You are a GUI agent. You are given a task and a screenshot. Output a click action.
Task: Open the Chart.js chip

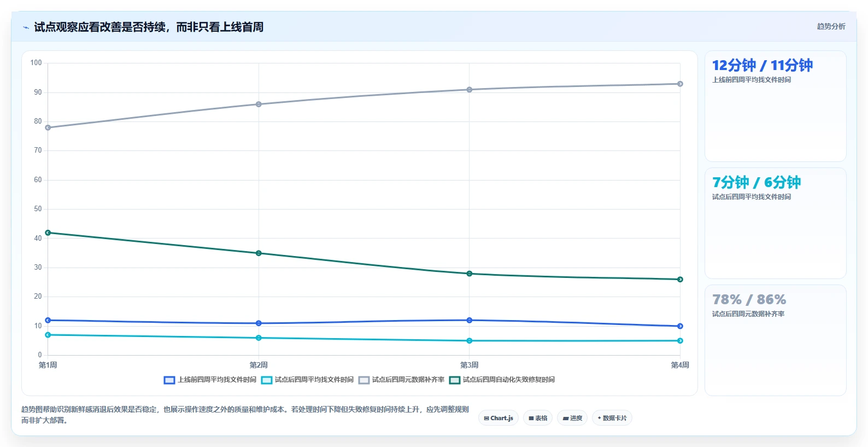point(498,418)
